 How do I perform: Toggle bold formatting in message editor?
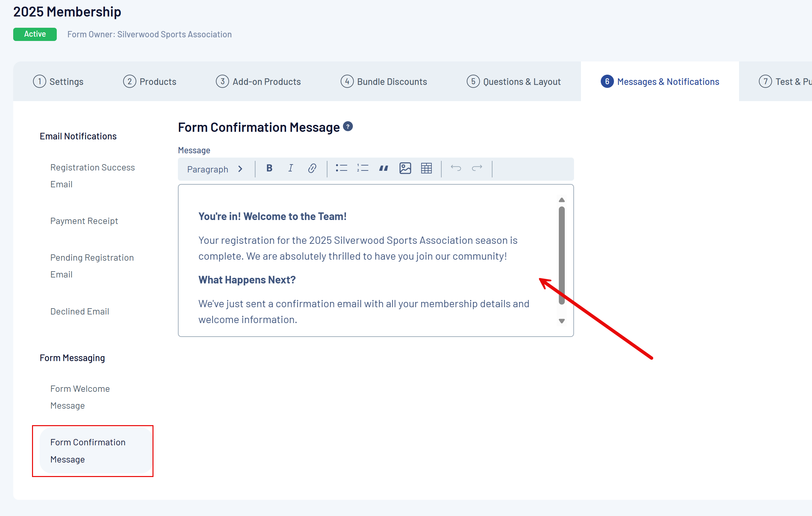[x=269, y=168]
